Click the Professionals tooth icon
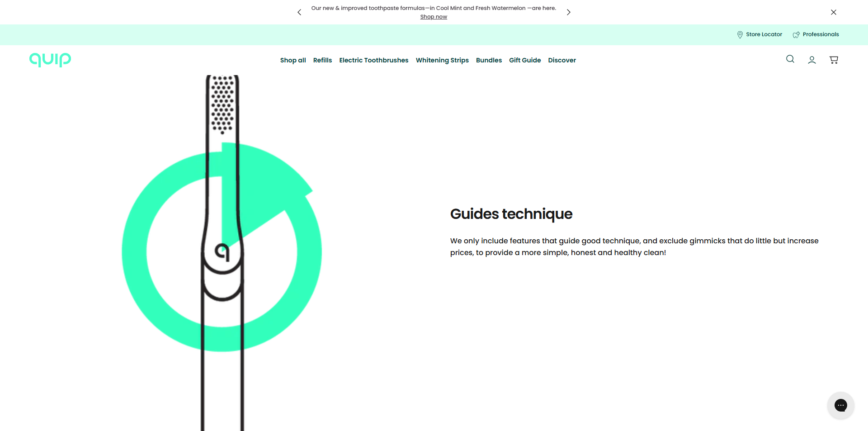The width and height of the screenshot is (868, 431). [x=796, y=35]
